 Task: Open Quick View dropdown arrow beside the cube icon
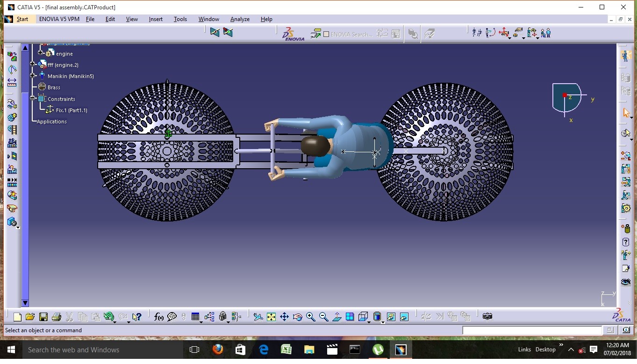369,322
